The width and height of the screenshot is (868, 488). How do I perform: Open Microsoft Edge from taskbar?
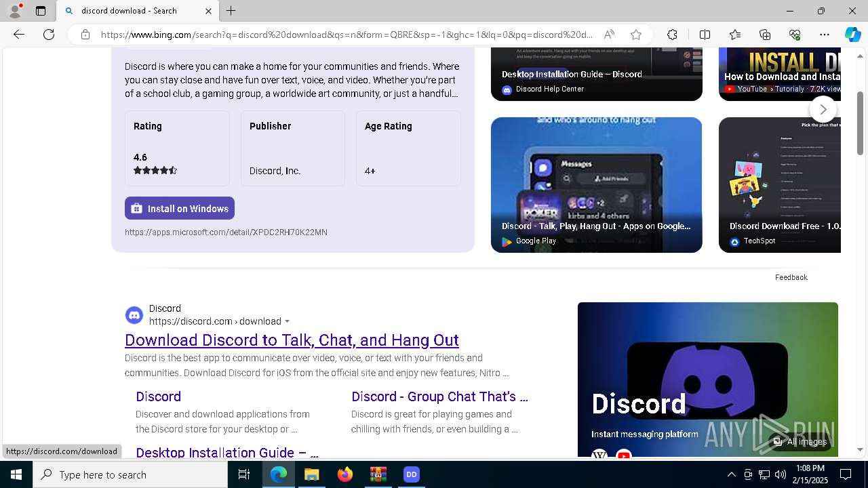click(x=279, y=474)
